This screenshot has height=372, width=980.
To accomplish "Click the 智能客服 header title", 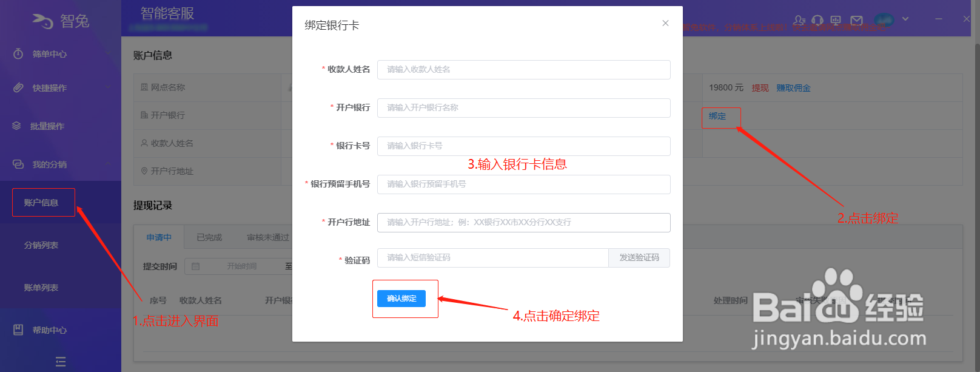I will pyautogui.click(x=167, y=13).
